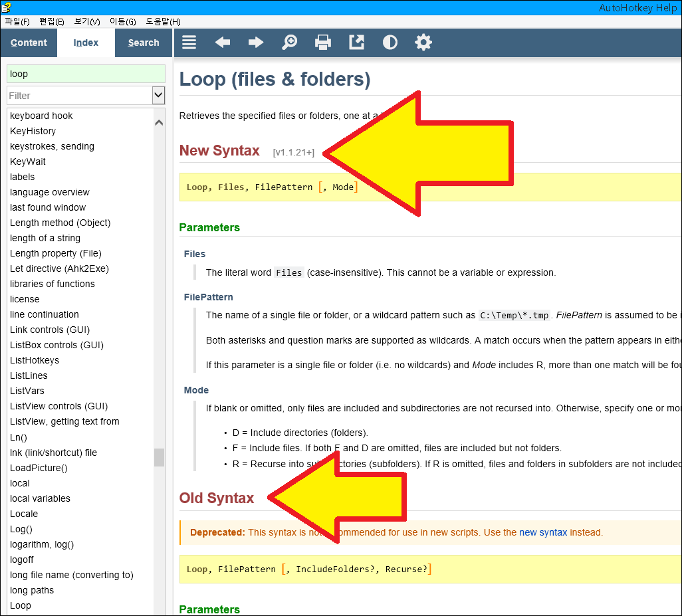Click the 'Old Syntax' heading
682x616 pixels.
217,498
